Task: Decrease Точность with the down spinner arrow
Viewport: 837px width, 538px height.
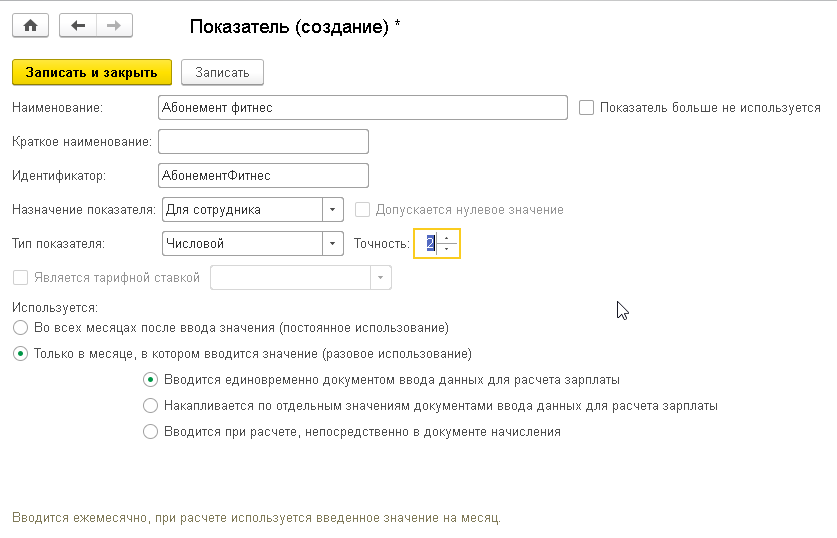Action: click(x=447, y=249)
